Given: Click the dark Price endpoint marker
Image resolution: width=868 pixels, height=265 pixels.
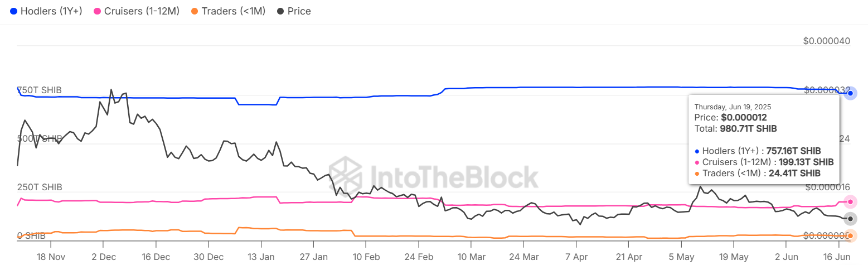Looking at the screenshot, I should click(850, 218).
